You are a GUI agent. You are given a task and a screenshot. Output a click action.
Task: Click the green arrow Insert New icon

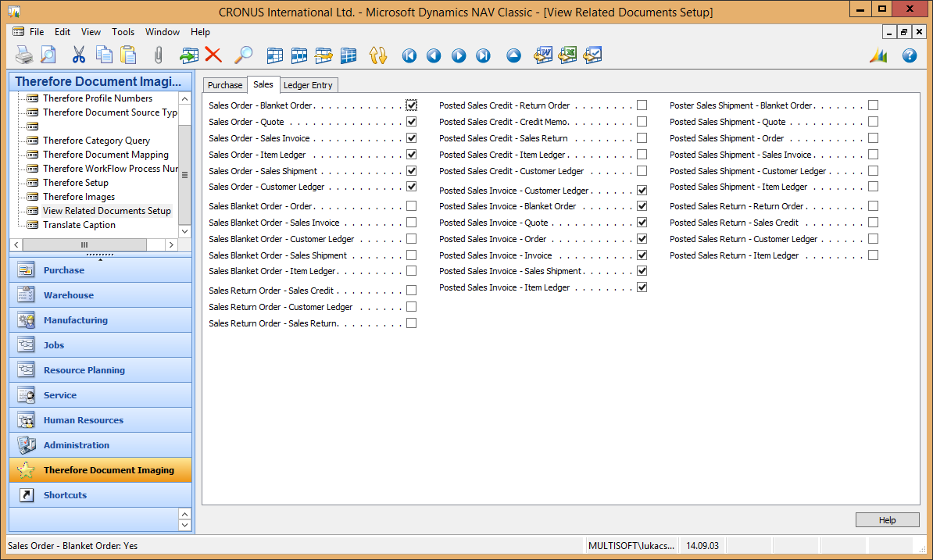point(189,55)
